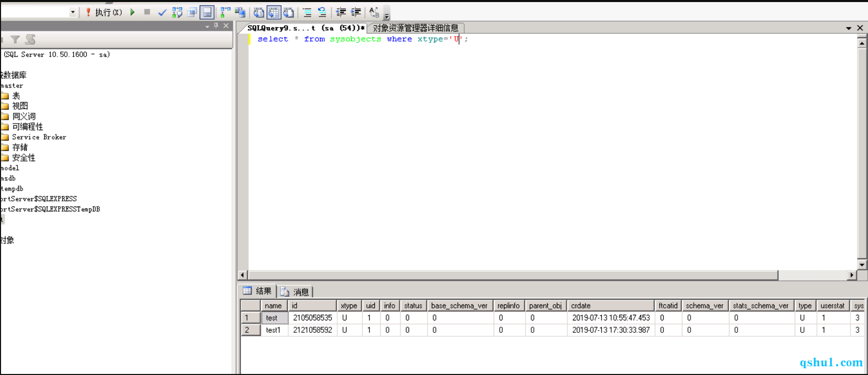Select the cell 2019-07-13 17:30:33.987

click(611, 330)
